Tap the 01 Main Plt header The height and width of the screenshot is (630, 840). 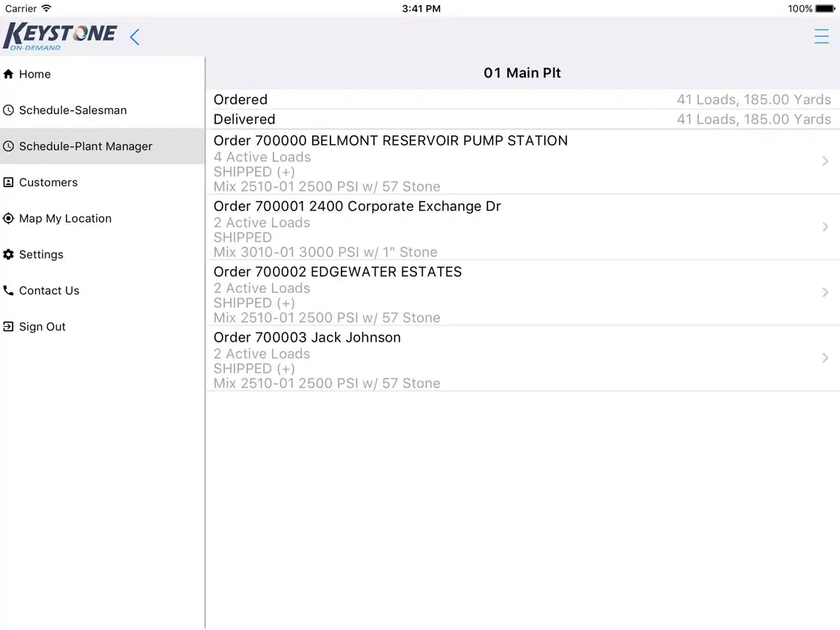pos(522,73)
